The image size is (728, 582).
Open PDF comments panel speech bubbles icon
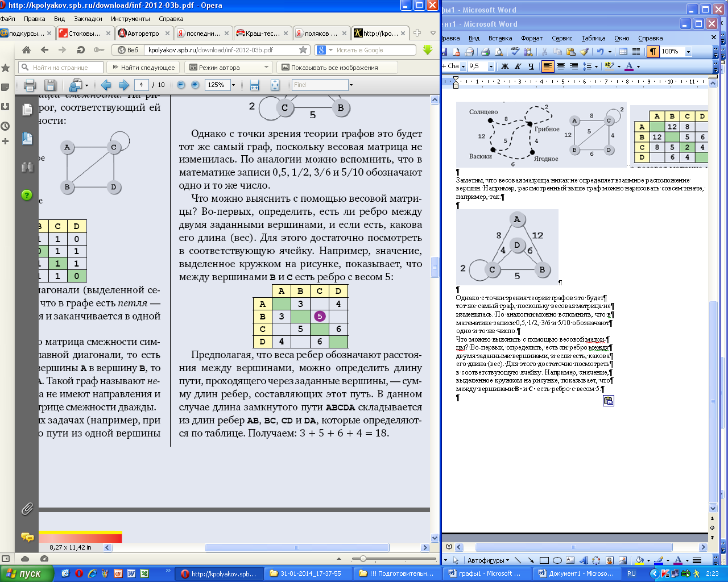click(27, 537)
